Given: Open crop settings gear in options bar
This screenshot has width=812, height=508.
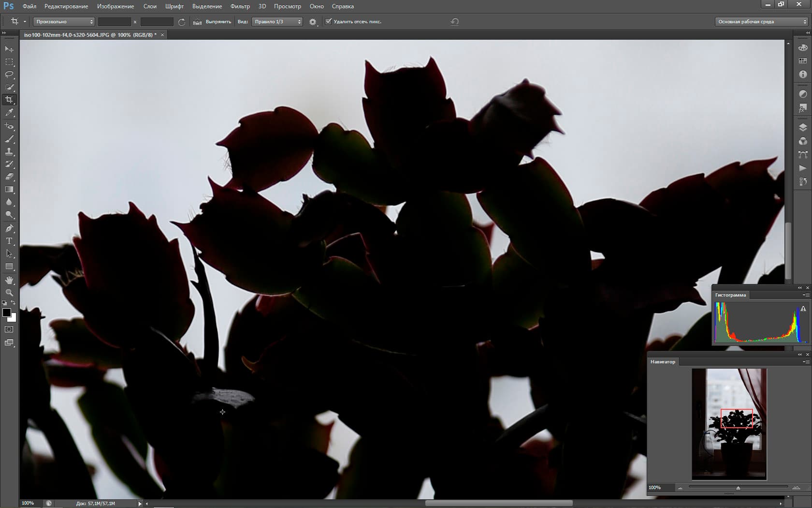Looking at the screenshot, I should coord(313,22).
